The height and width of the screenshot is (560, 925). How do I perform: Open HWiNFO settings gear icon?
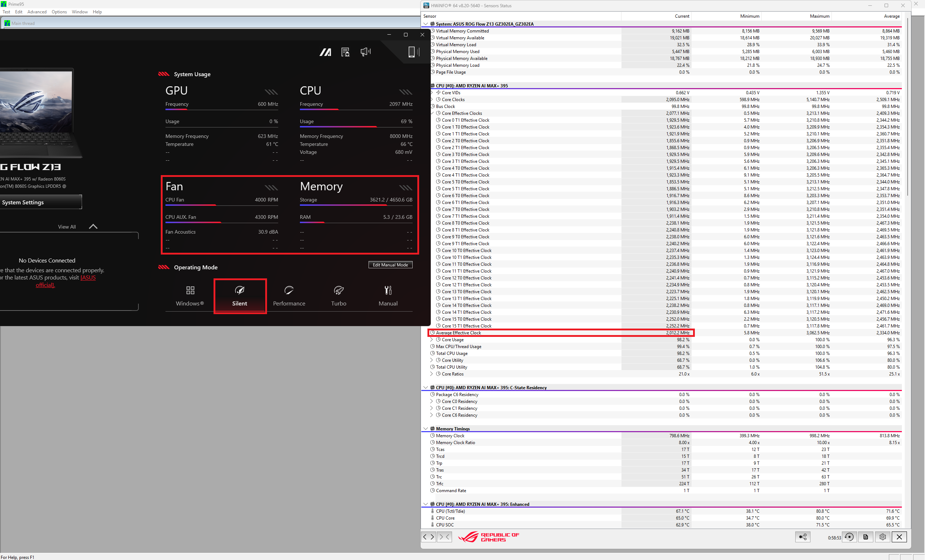[882, 537]
